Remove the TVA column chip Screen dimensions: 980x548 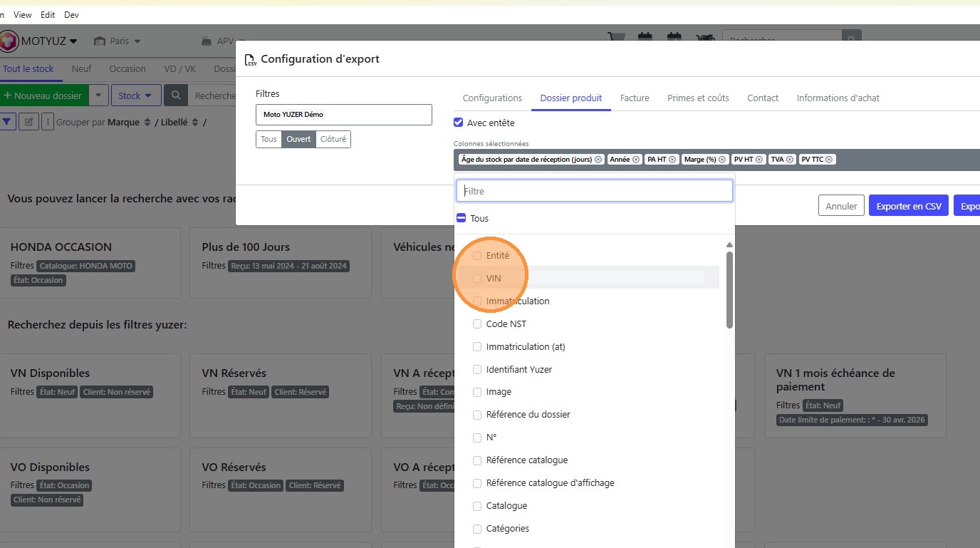tap(790, 160)
